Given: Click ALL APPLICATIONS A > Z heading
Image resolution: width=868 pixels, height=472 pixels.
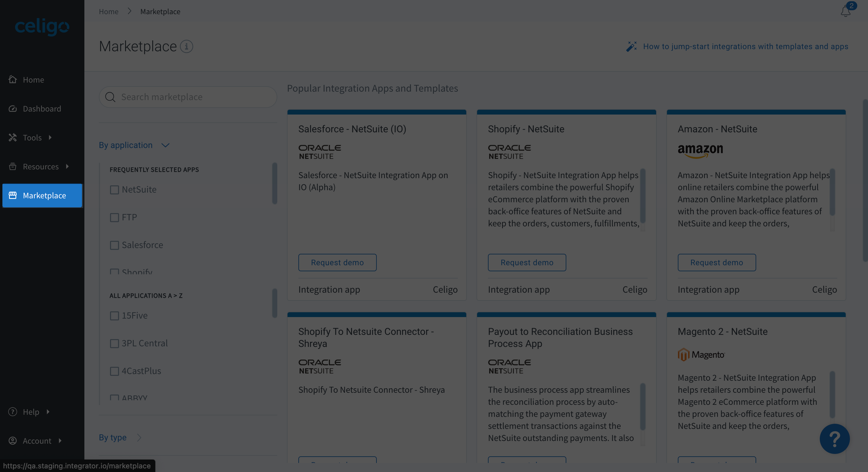Looking at the screenshot, I should [x=146, y=295].
